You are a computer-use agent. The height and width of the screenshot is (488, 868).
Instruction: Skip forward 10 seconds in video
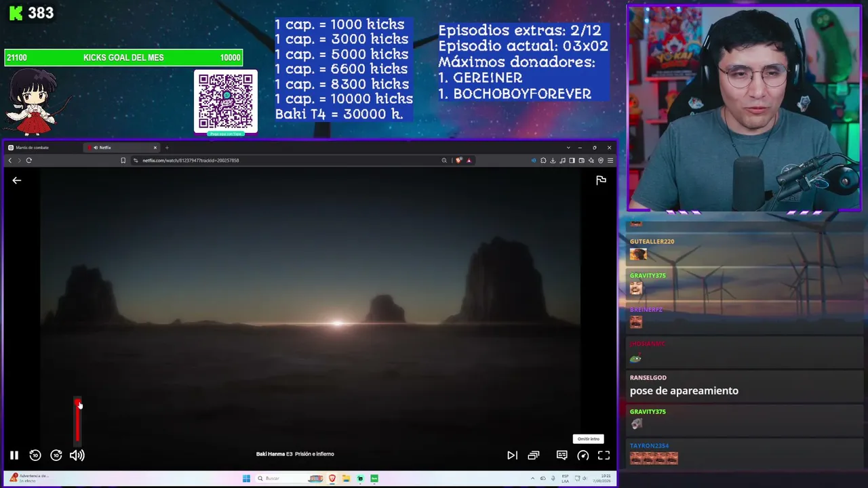click(56, 455)
